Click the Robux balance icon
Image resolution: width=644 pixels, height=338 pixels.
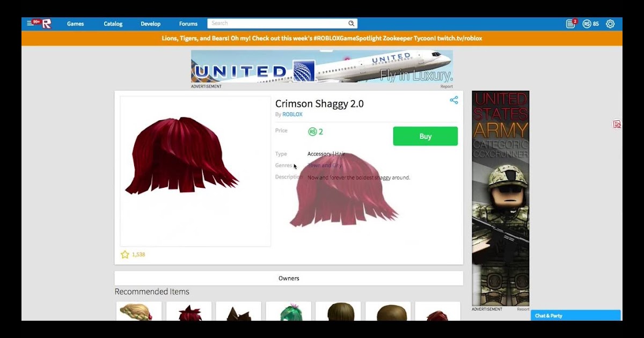point(587,24)
